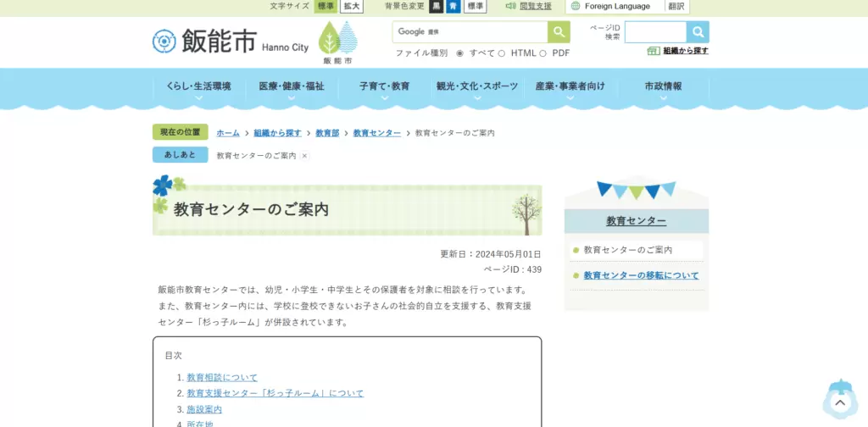
Task: Go to 組織から探す in the breadcrumb
Action: pyautogui.click(x=277, y=133)
